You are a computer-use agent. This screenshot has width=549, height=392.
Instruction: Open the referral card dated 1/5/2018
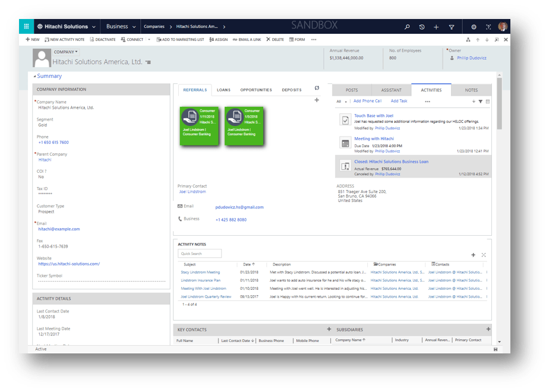[x=244, y=125]
